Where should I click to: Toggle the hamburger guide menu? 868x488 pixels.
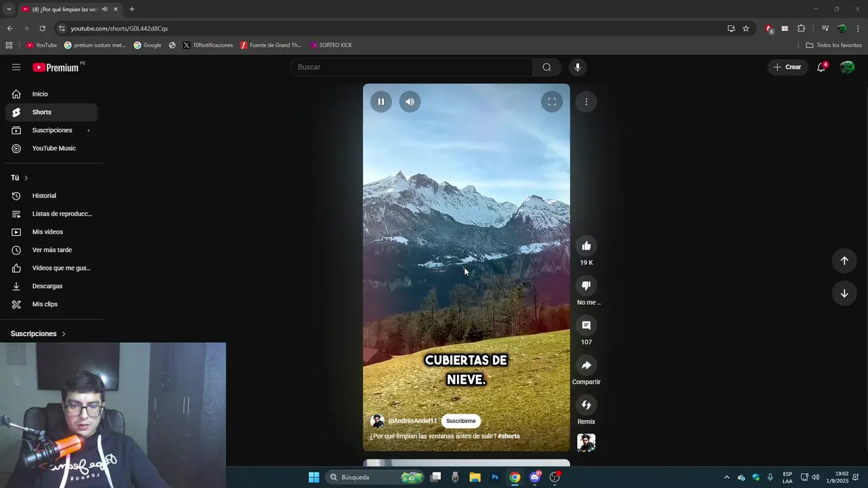(x=16, y=67)
